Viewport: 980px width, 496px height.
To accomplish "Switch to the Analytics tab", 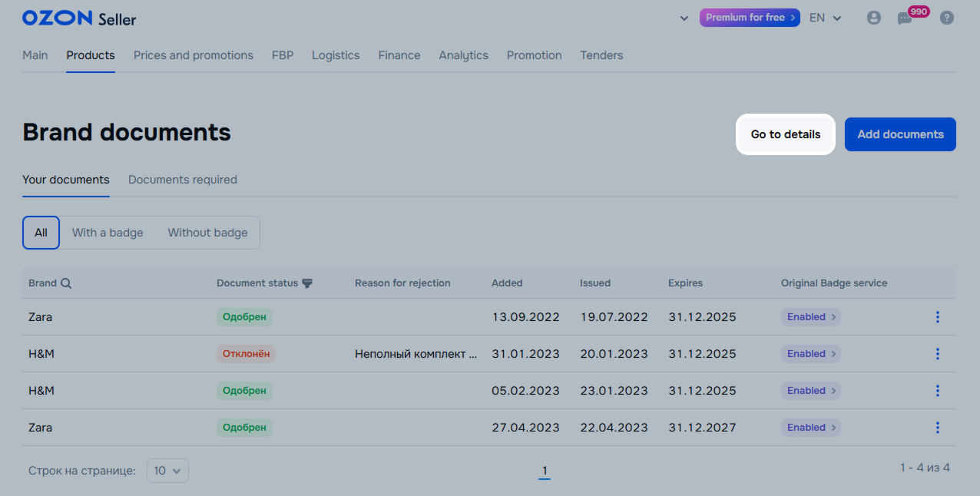I will [x=464, y=55].
